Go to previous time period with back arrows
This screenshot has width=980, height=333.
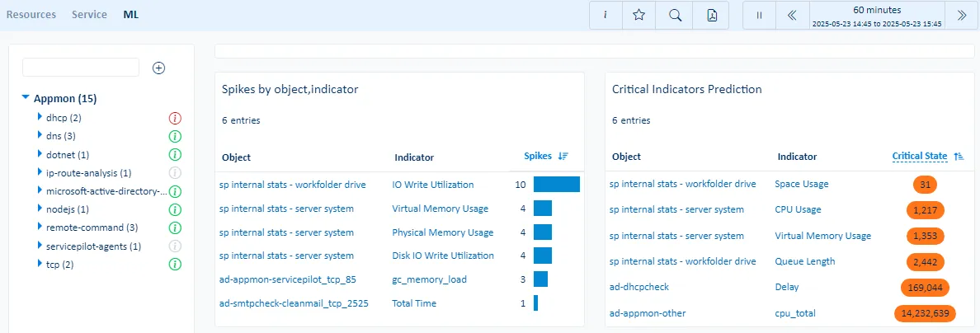[x=792, y=16]
